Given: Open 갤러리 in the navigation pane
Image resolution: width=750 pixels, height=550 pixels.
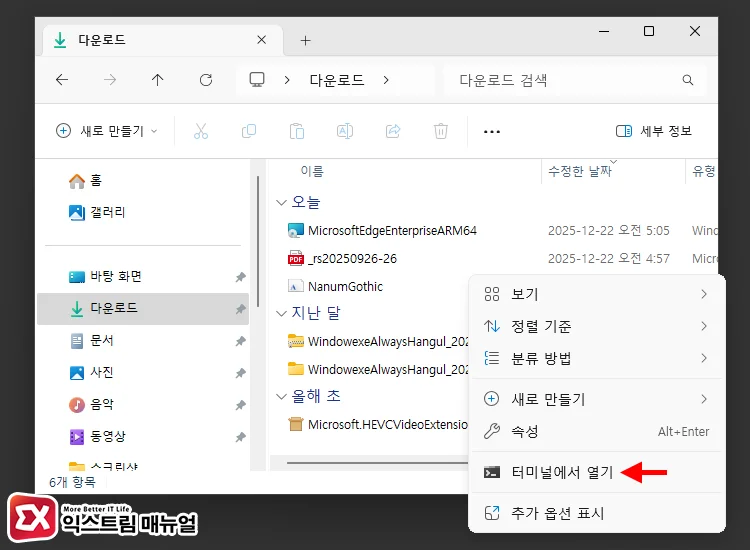Looking at the screenshot, I should (97, 212).
